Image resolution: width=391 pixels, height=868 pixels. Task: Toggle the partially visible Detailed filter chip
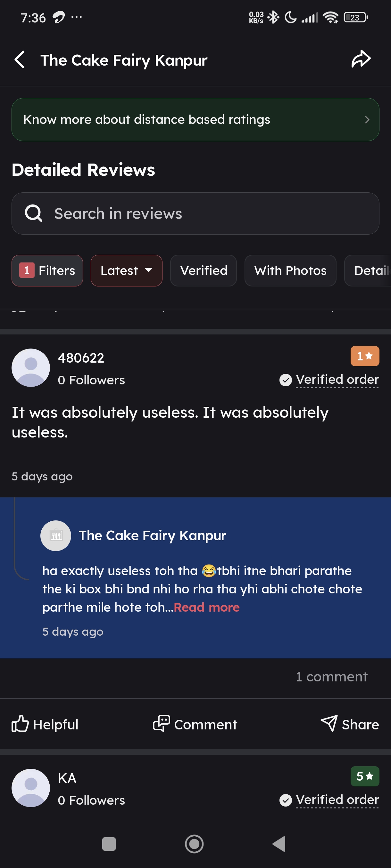[370, 270]
